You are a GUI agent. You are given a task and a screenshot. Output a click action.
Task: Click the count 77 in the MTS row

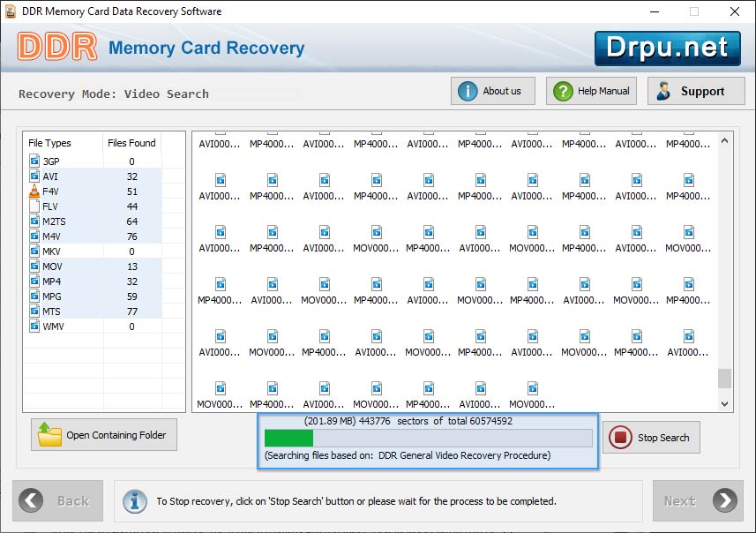[x=132, y=312]
